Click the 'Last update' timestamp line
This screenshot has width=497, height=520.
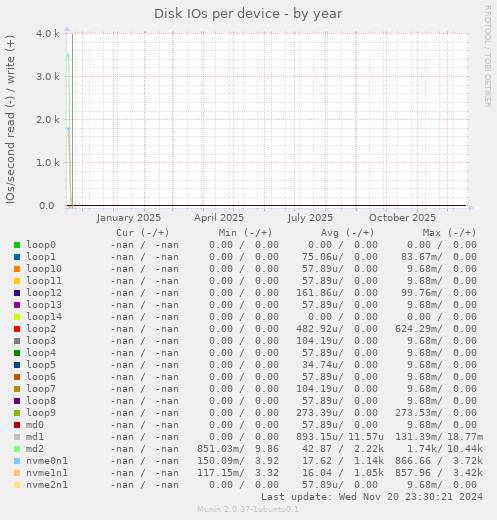(x=372, y=497)
